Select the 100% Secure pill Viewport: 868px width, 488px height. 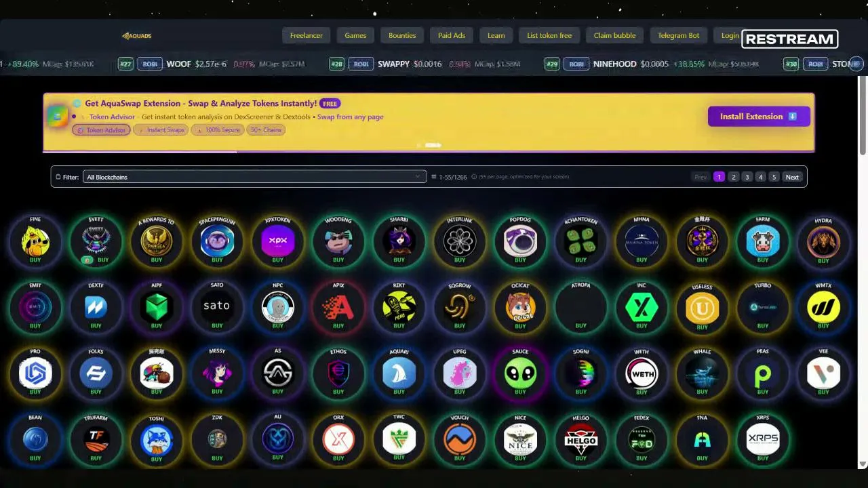coord(218,130)
